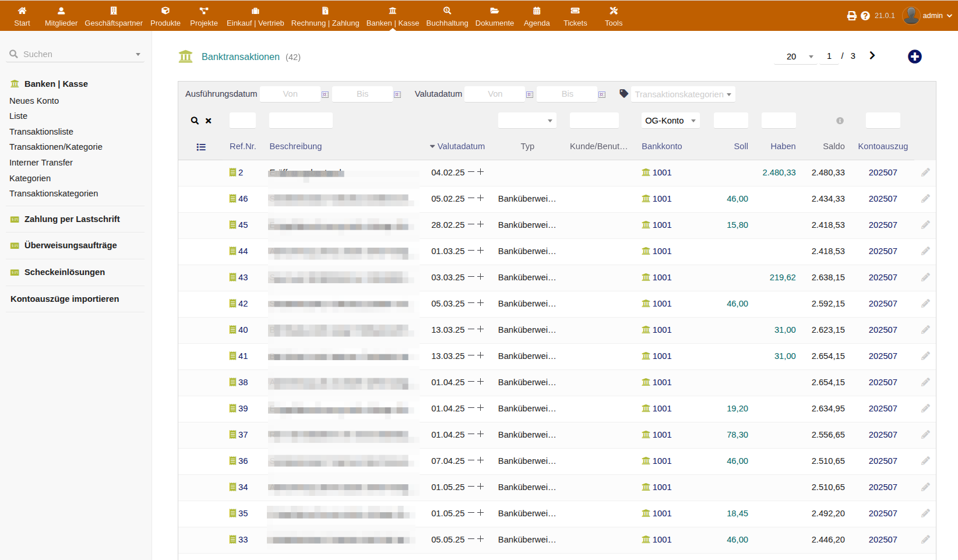Sort by Valutadatum column header
The width and height of the screenshot is (958, 560).
coord(460,146)
